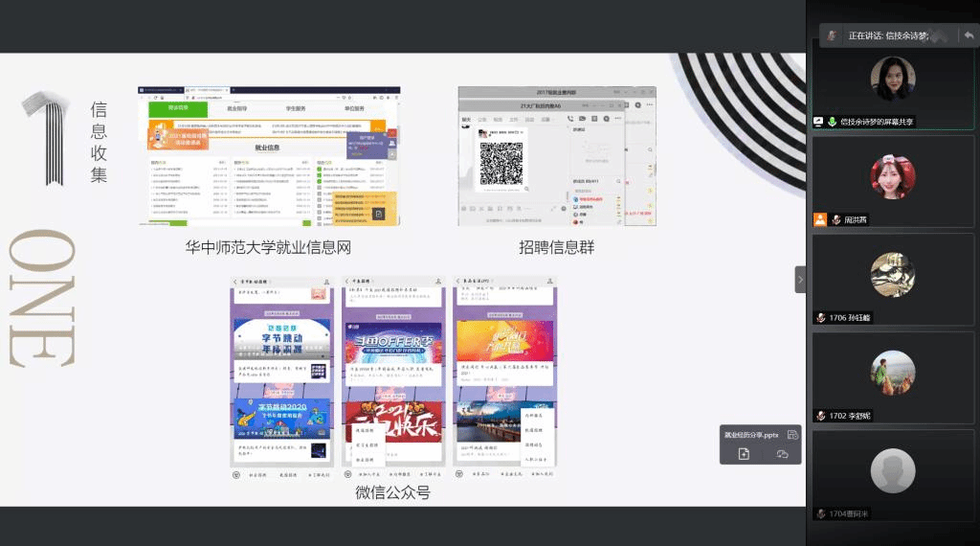Image resolution: width=980 pixels, height=546 pixels.
Task: Click the 微信公众号 caption text
Action: coord(392,492)
